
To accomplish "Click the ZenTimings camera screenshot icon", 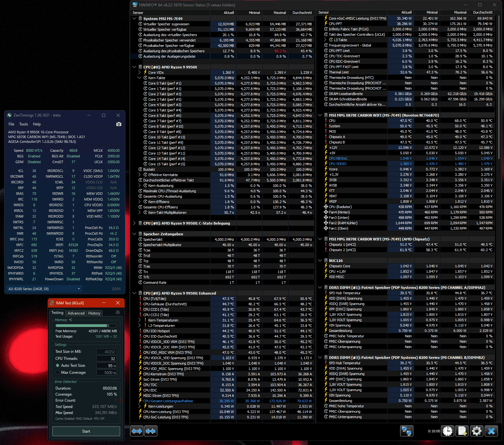I will [x=119, y=124].
